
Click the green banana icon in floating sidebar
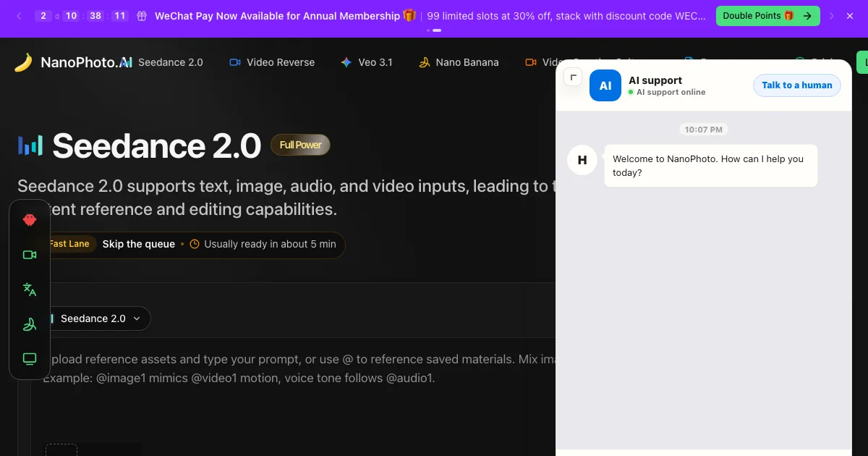point(30,324)
